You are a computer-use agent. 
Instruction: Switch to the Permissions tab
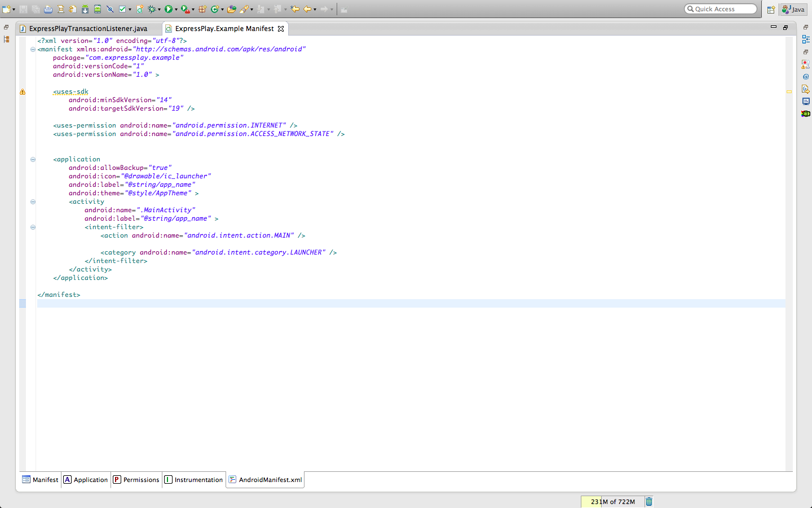click(x=136, y=480)
